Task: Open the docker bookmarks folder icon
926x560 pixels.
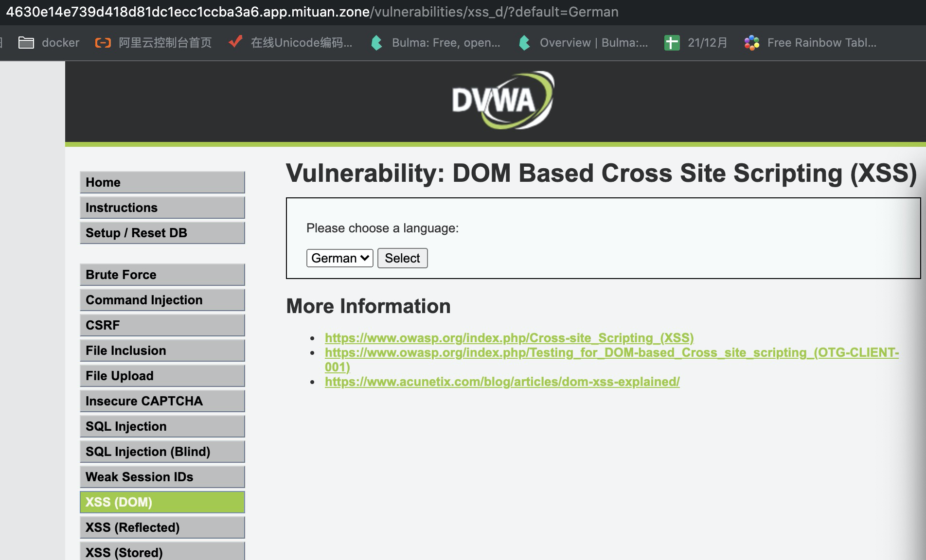Action: pyautogui.click(x=26, y=43)
